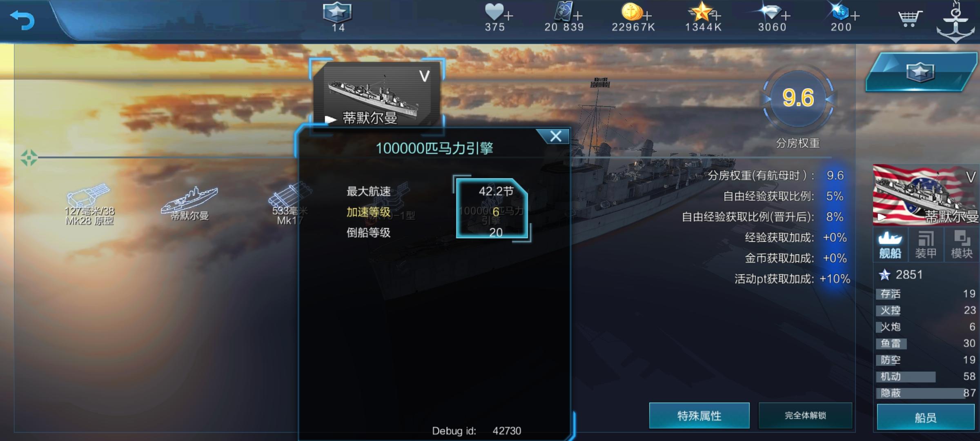Select 蒂默尔曼 ship thumbnail with US flag
Screen dimensions: 980x441
[926, 195]
